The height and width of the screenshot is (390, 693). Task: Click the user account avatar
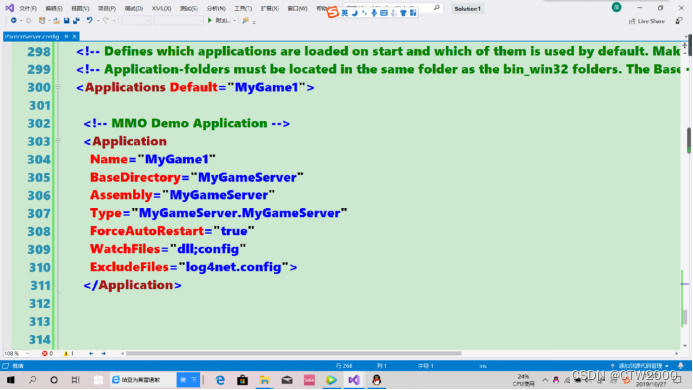(x=617, y=7)
